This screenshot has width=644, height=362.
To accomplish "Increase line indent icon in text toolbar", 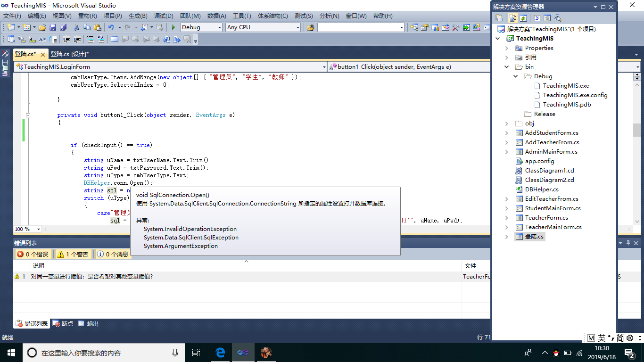I will (77, 39).
